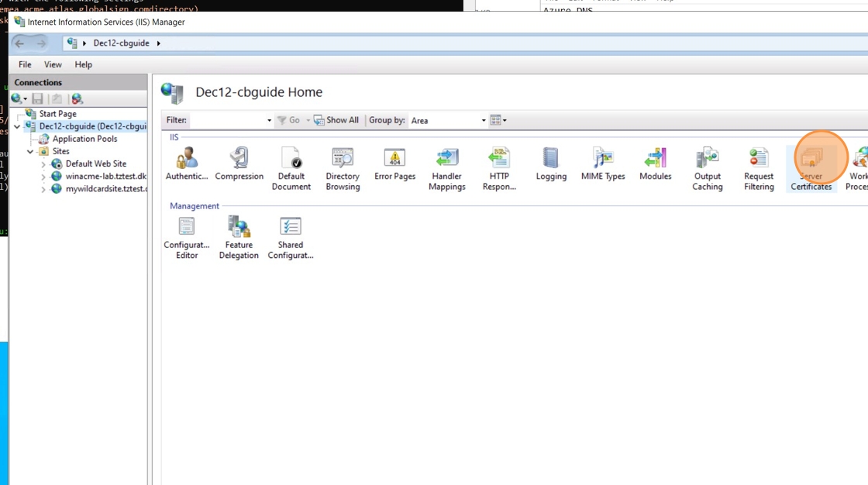Click the delete connection icon in Connections toolbar
The width and height of the screenshot is (868, 485).
77,98
